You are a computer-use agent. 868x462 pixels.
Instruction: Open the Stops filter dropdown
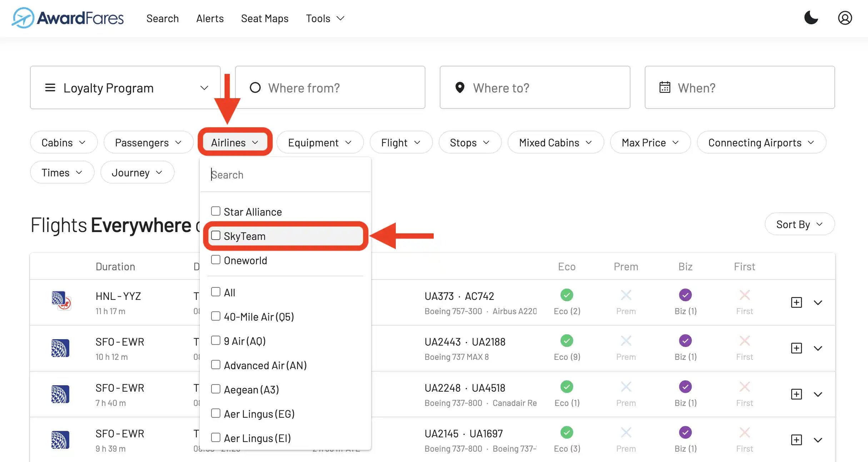470,142
